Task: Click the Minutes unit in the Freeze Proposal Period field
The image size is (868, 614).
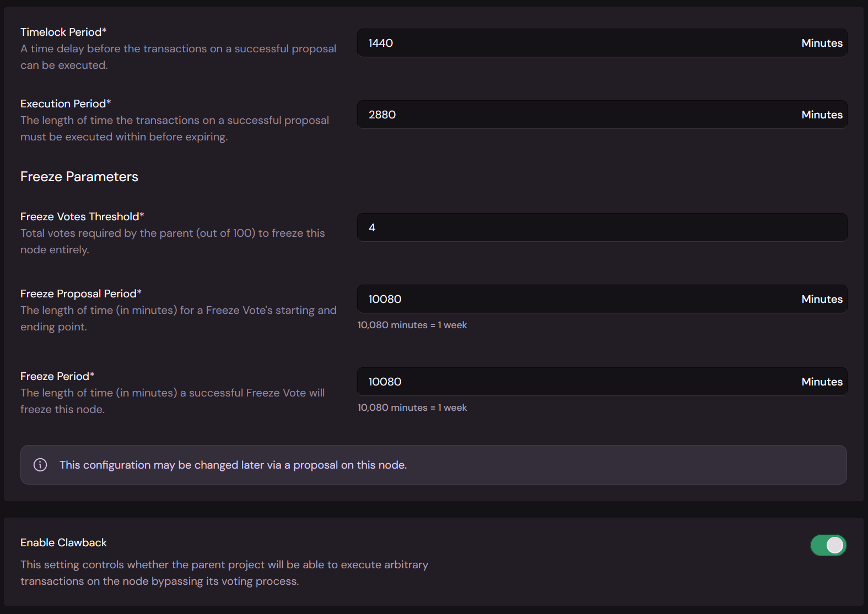Action: (x=822, y=299)
